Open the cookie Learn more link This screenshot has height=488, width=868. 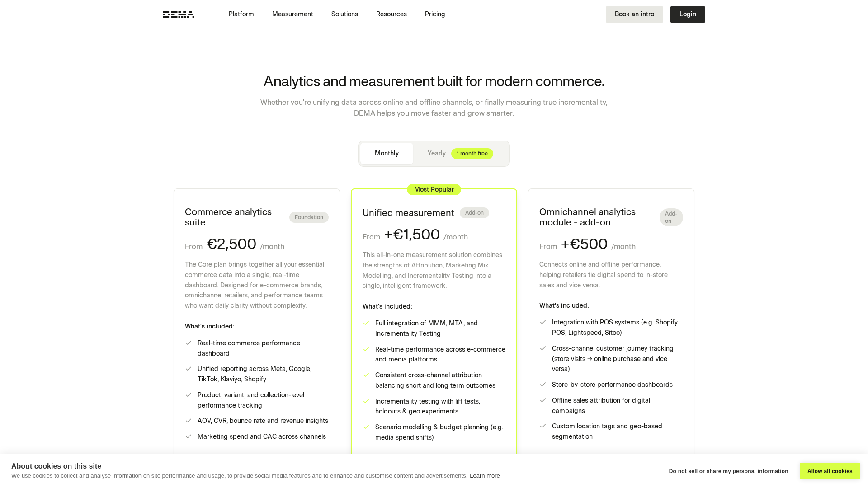[485, 476]
